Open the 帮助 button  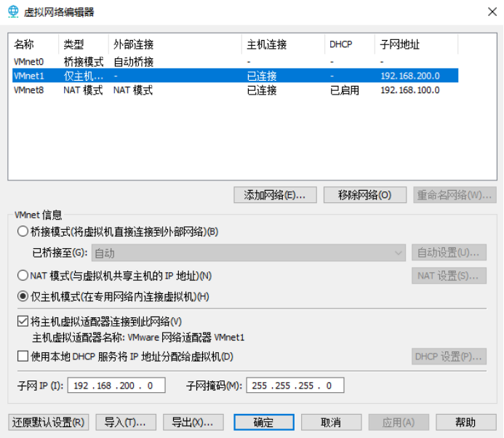click(466, 422)
